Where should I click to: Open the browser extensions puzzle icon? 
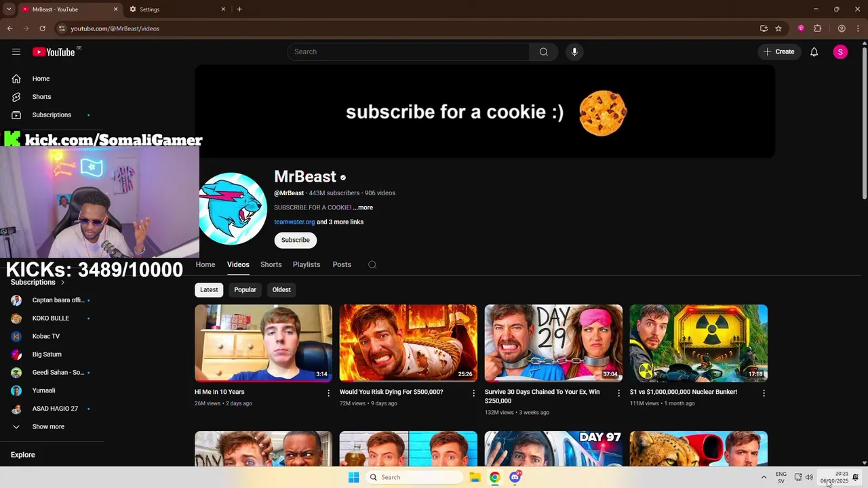pyautogui.click(x=817, y=28)
